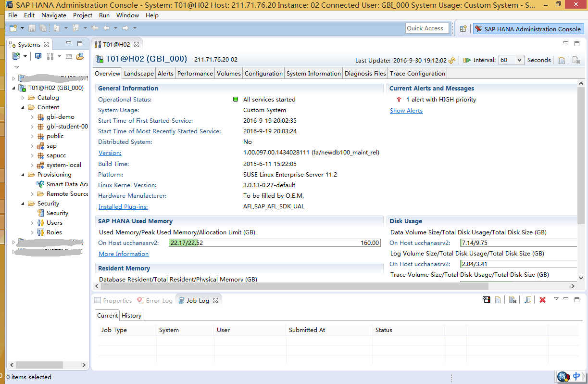Select the History tab in Job Log
The image size is (588, 384).
pos(131,316)
